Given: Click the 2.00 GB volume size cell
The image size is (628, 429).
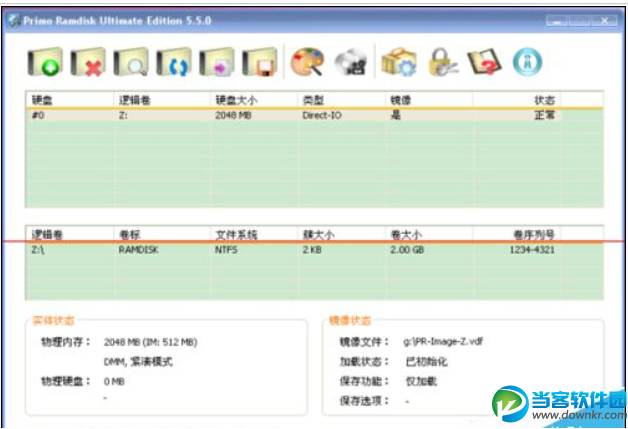Looking at the screenshot, I should pos(407,250).
